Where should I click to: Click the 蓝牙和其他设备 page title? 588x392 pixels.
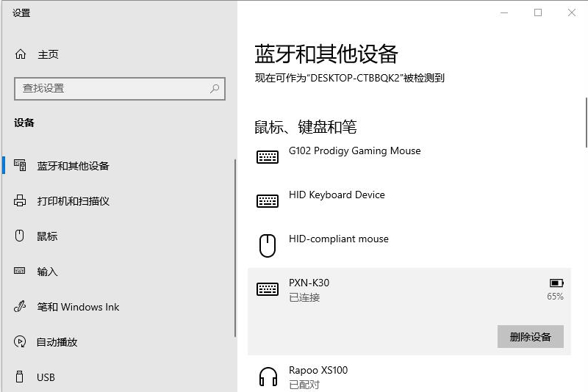click(x=326, y=54)
